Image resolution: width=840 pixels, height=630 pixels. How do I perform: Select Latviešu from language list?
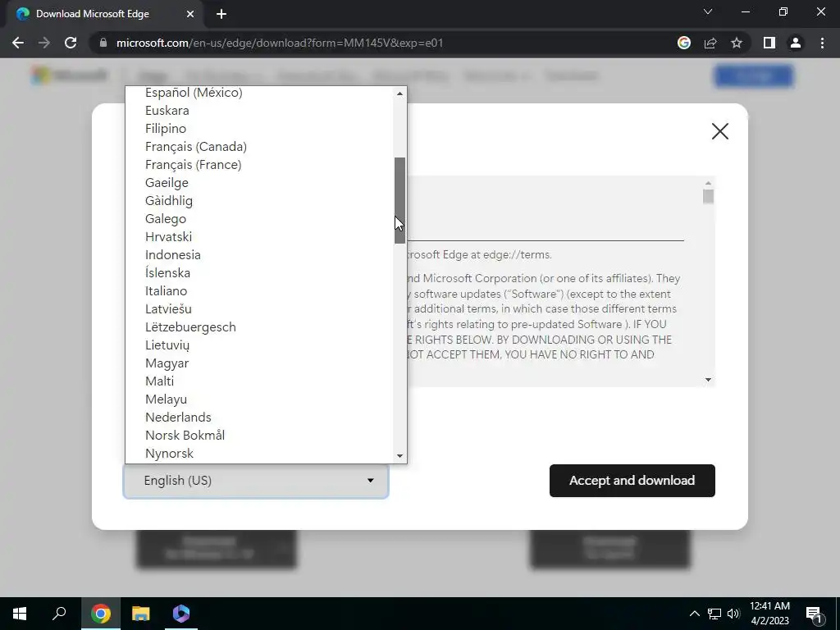(x=259, y=309)
